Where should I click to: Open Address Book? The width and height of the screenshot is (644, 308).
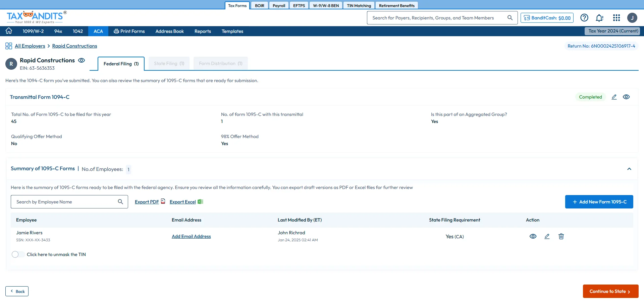tap(170, 31)
